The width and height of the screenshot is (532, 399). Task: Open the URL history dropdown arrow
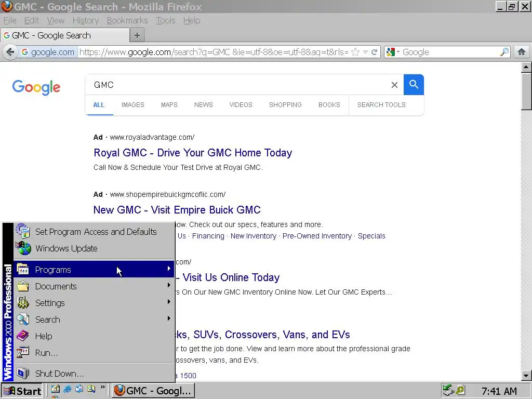[x=365, y=52]
